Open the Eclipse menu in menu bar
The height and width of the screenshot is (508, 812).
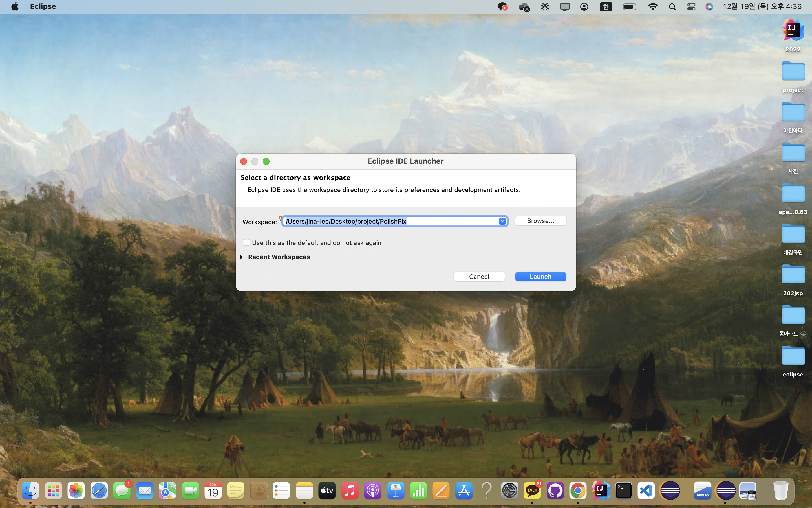coord(43,6)
